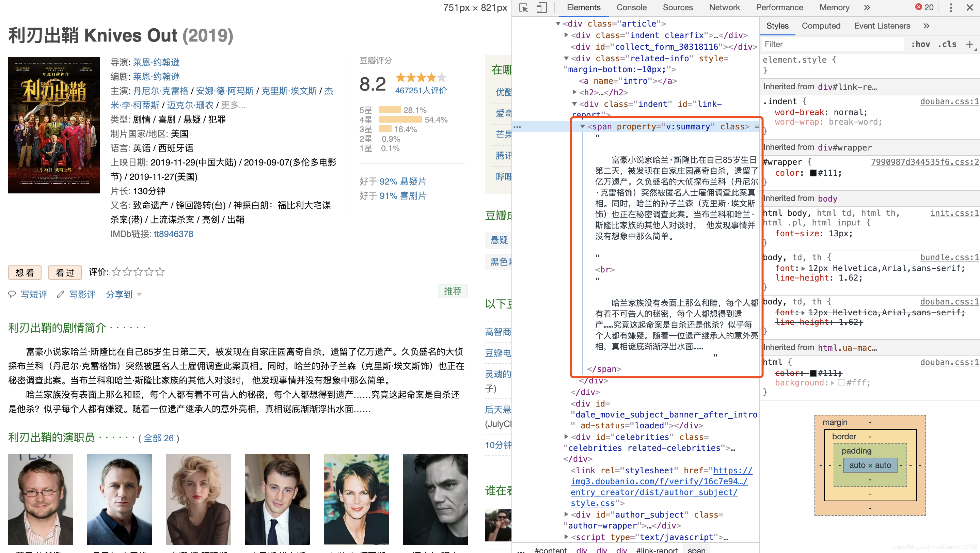
Task: Expand the script text/javascript node
Action: click(566, 537)
